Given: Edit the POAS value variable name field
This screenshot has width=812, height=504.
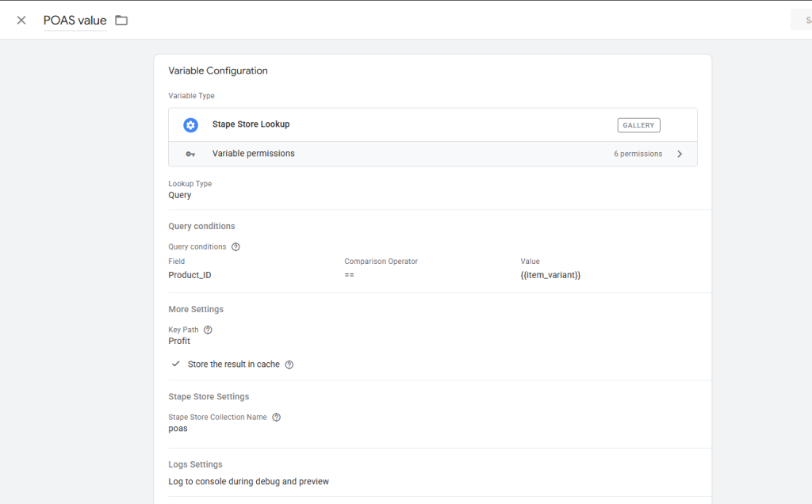Looking at the screenshot, I should point(75,21).
